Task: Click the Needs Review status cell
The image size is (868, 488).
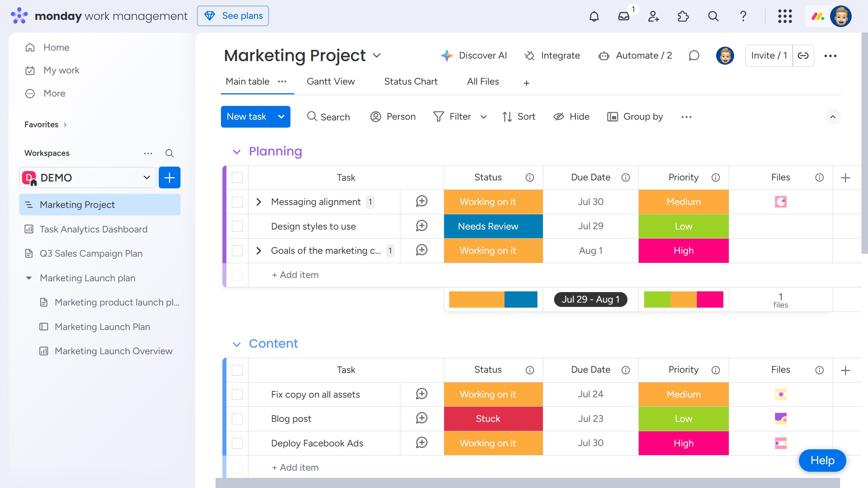Action: (x=493, y=226)
